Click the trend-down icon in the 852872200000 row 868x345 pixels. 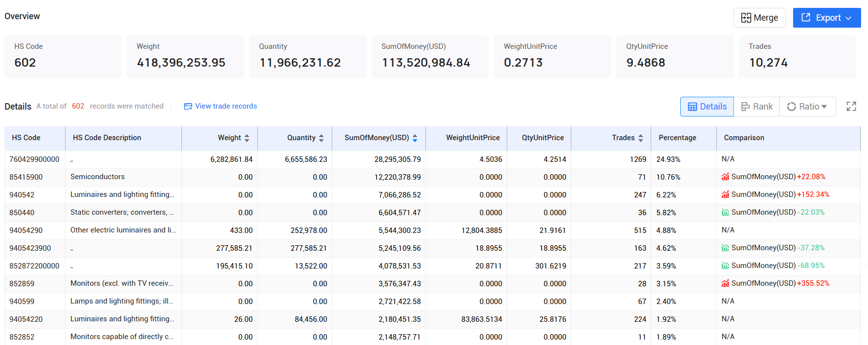725,266
